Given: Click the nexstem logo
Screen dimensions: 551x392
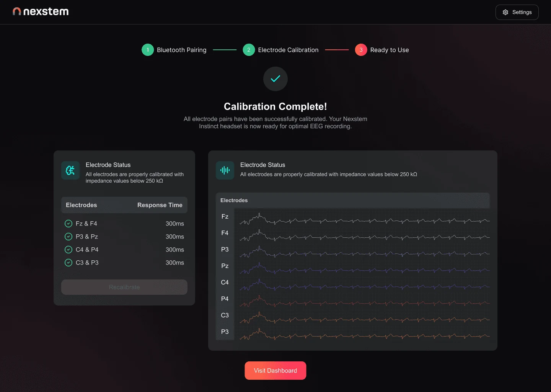Looking at the screenshot, I should (41, 11).
